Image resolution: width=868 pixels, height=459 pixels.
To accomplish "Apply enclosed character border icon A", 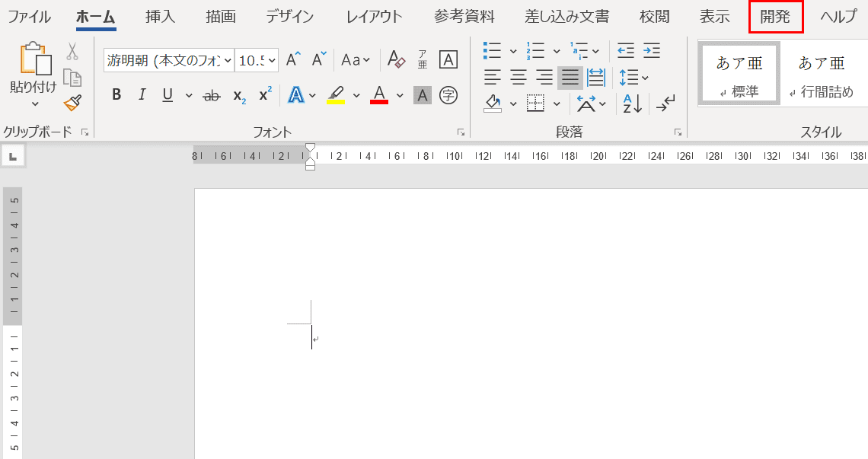I will coord(448,60).
